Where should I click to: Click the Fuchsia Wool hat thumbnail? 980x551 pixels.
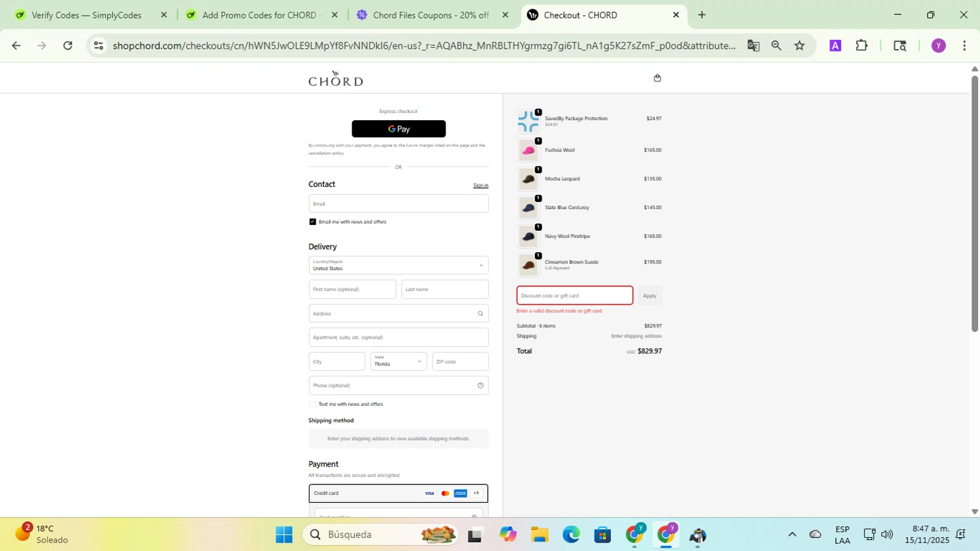(529, 150)
